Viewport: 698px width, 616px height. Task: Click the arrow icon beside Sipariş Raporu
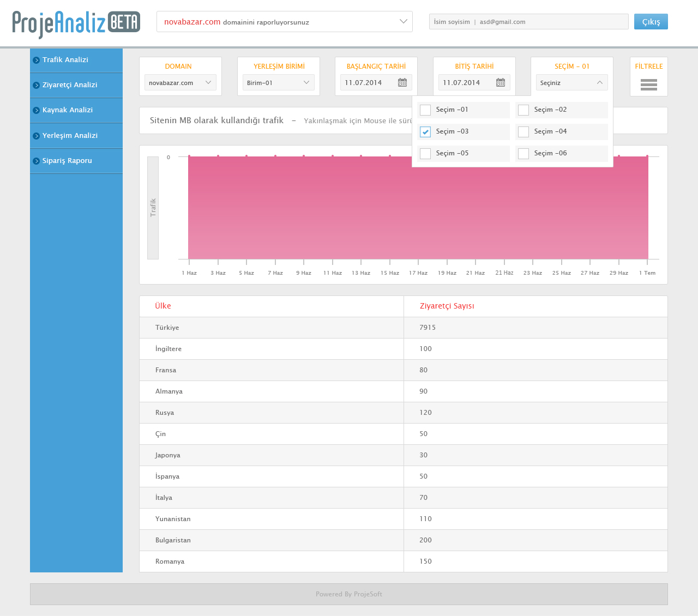click(x=36, y=161)
